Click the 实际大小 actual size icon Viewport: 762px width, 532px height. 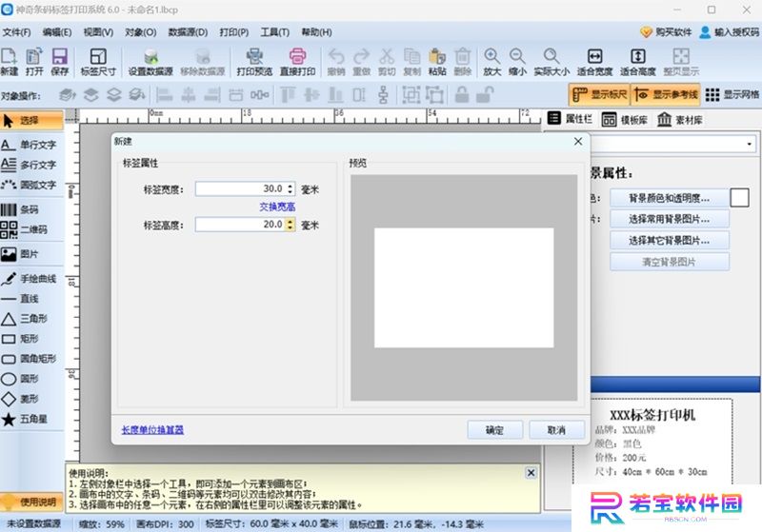point(551,62)
